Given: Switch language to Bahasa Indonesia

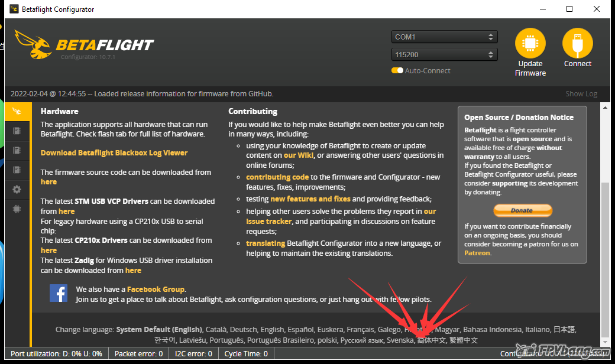Looking at the screenshot, I should pos(492,330).
